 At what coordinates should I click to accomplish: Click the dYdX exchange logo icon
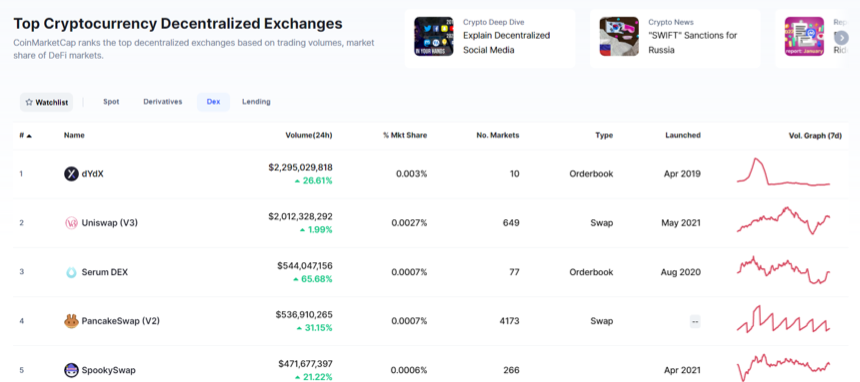tap(71, 174)
